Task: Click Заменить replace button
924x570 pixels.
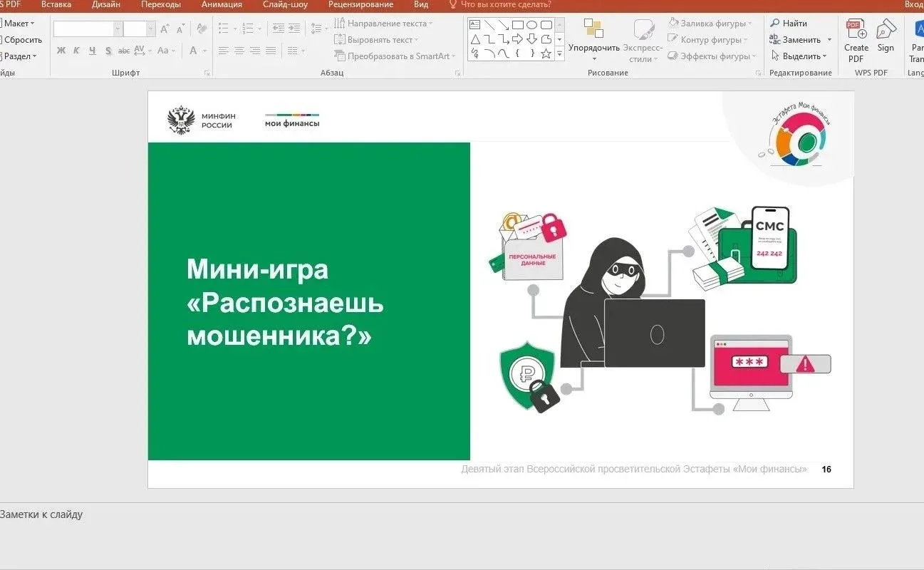Action: [795, 40]
